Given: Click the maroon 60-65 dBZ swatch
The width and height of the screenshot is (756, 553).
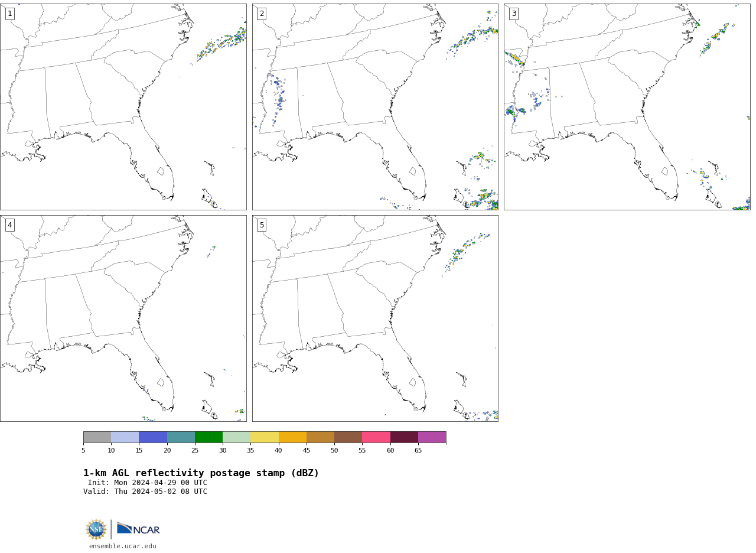Looking at the screenshot, I should point(404,437).
